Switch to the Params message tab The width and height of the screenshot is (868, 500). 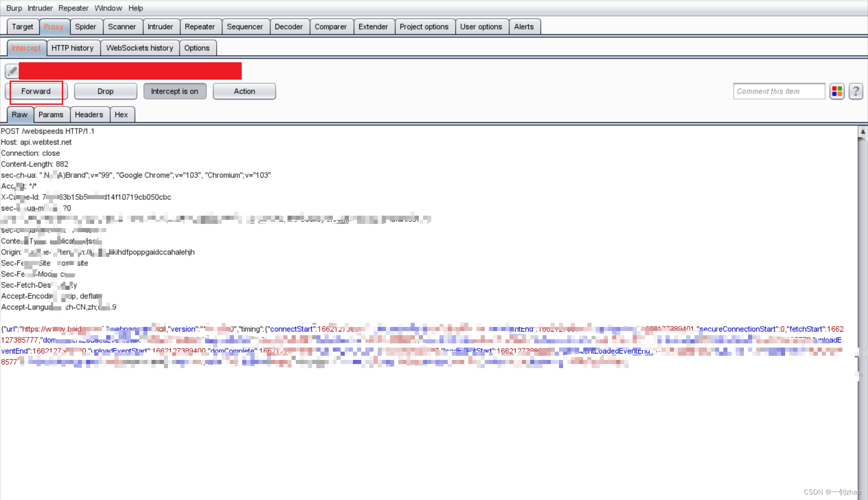point(51,114)
